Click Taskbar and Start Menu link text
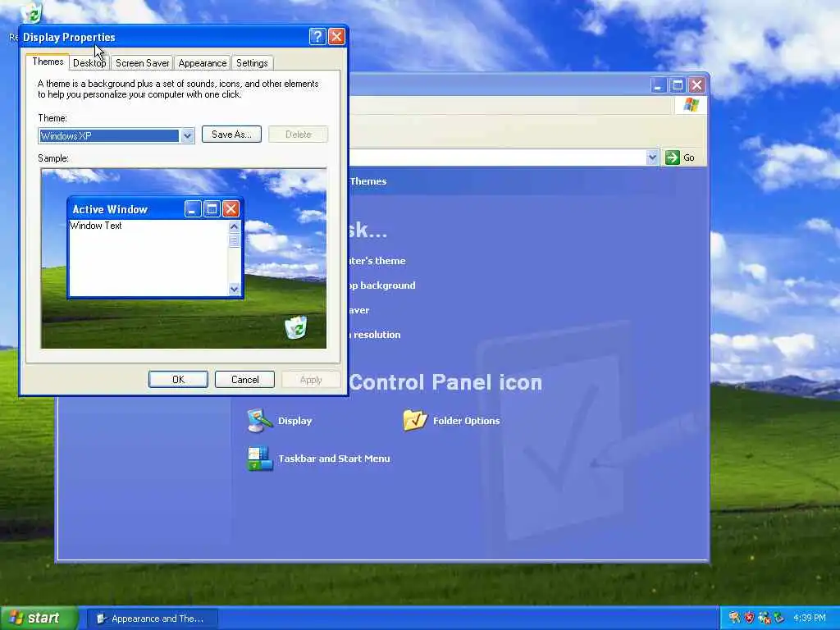This screenshot has width=840, height=630. pos(335,459)
